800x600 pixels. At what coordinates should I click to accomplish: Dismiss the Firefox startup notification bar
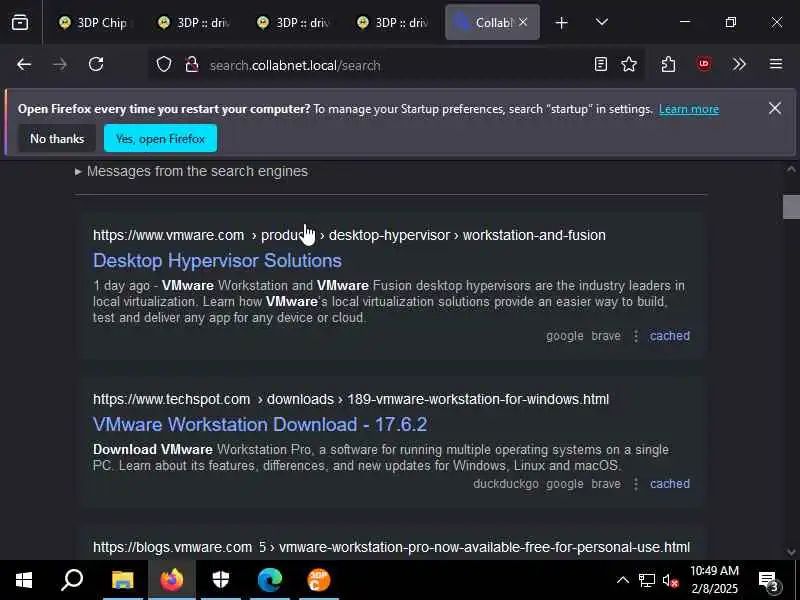click(x=774, y=108)
